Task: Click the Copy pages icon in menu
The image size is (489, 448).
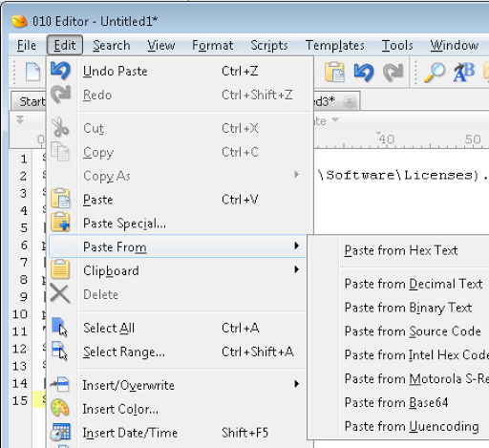Action: pyautogui.click(x=60, y=152)
